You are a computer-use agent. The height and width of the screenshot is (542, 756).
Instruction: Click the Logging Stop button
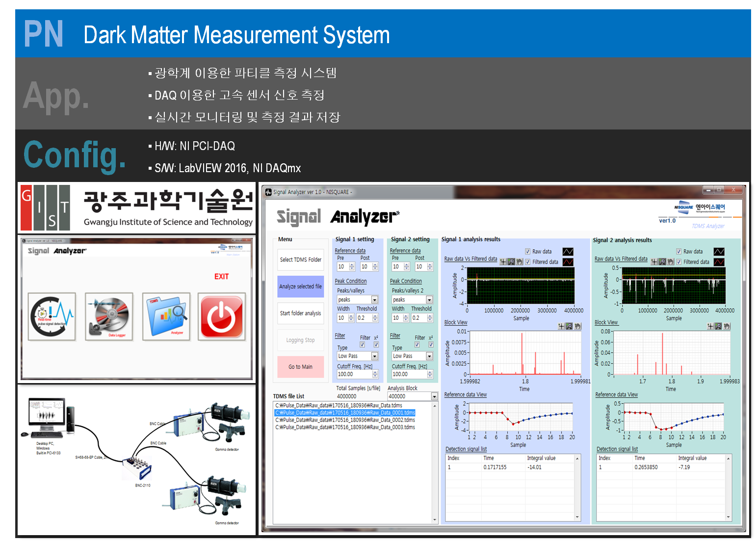tap(301, 340)
